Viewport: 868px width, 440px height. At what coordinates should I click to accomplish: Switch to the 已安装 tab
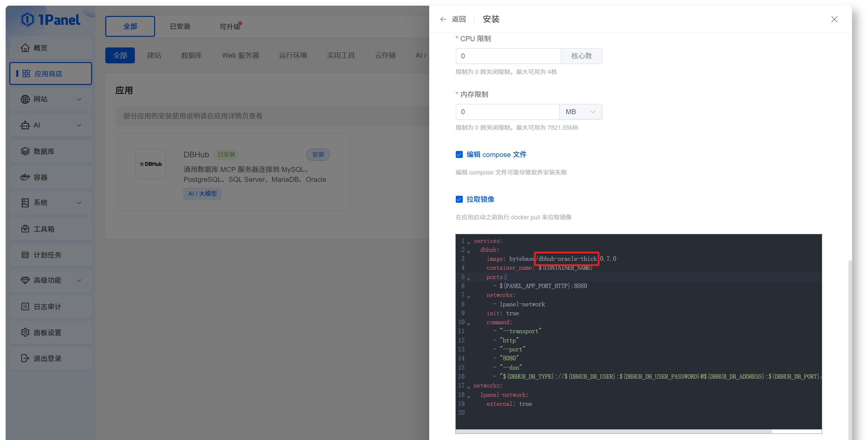[180, 26]
